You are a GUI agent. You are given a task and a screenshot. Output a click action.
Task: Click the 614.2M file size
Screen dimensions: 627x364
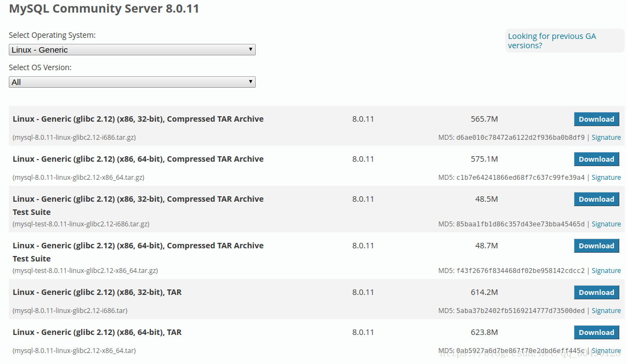pos(484,292)
